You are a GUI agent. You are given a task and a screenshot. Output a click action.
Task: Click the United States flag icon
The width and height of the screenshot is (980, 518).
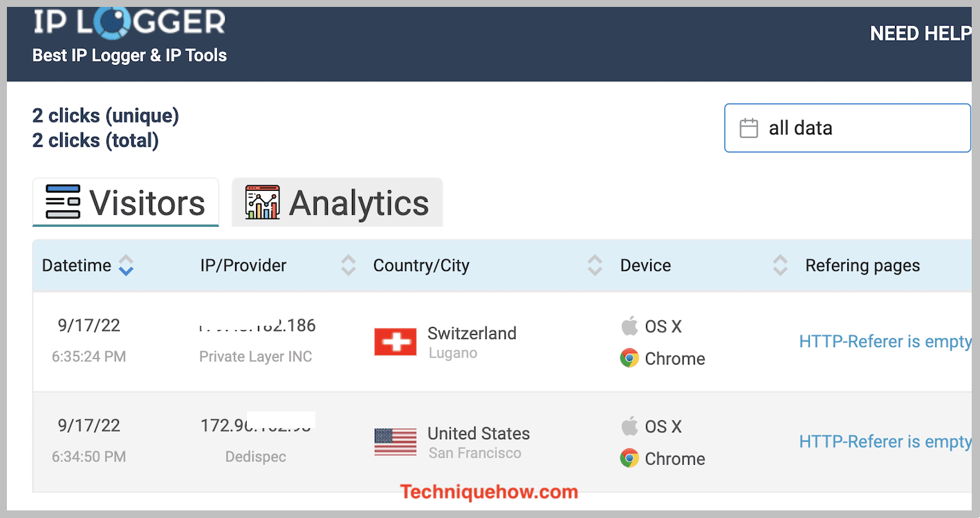click(x=396, y=442)
